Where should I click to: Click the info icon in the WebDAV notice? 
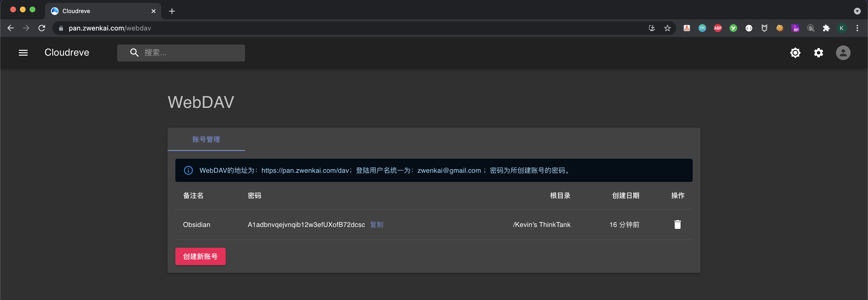coord(188,170)
